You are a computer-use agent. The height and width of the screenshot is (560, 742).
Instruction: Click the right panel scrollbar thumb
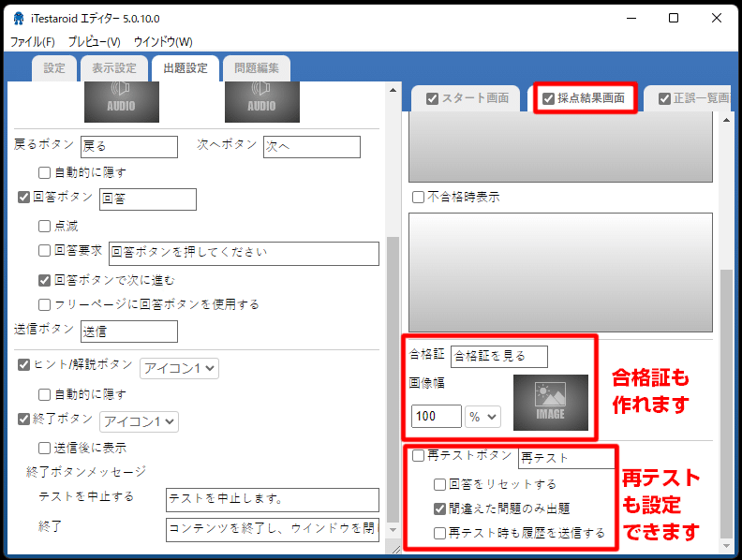(726, 404)
